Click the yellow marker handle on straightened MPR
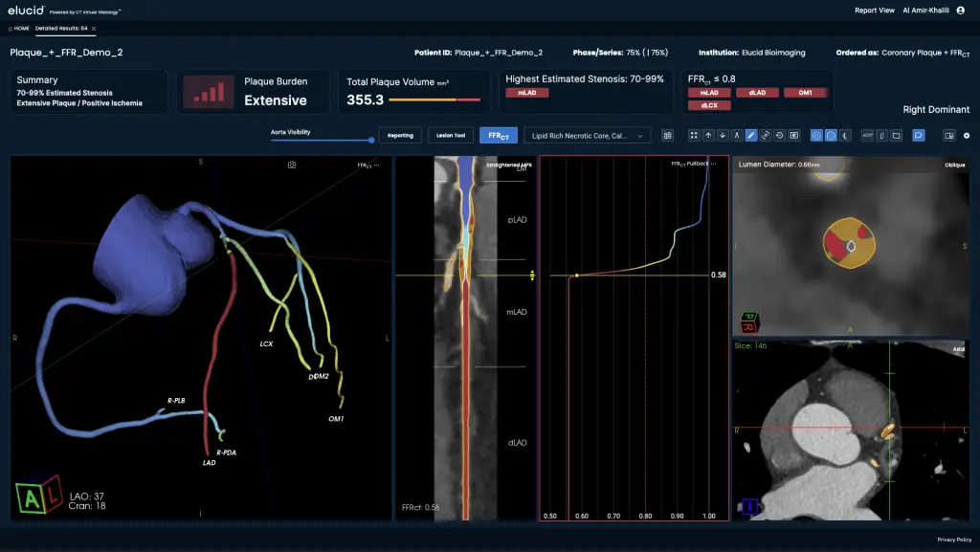This screenshot has height=552, width=980. 532,276
